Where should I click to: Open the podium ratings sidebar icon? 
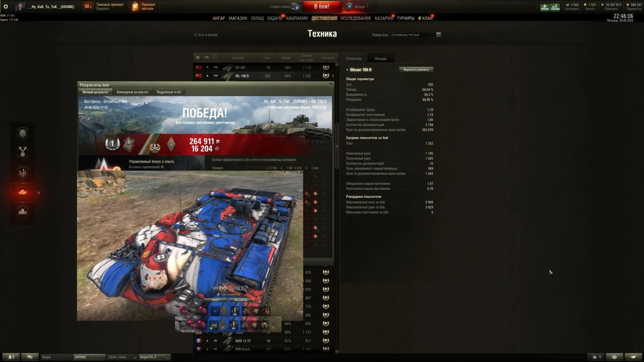tap(22, 212)
